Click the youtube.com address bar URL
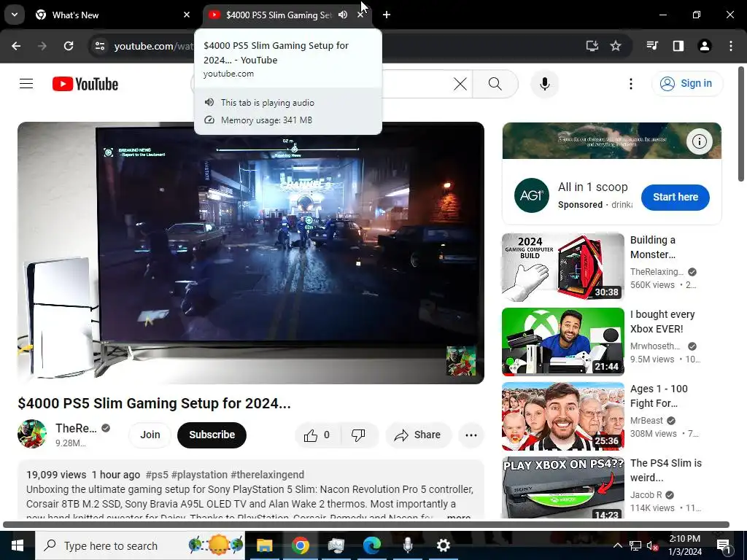747x560 pixels. point(153,46)
